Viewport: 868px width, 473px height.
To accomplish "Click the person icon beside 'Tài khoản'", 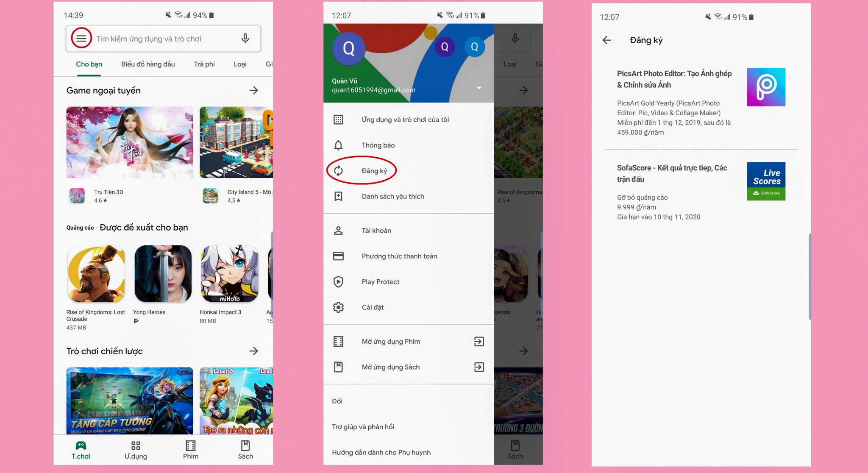I will pyautogui.click(x=338, y=231).
